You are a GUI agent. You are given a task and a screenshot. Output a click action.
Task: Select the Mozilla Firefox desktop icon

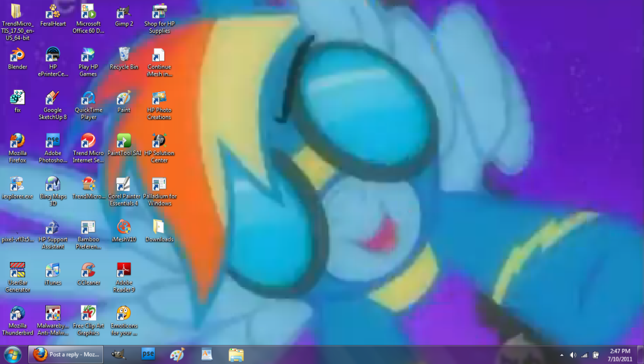pyautogui.click(x=17, y=149)
